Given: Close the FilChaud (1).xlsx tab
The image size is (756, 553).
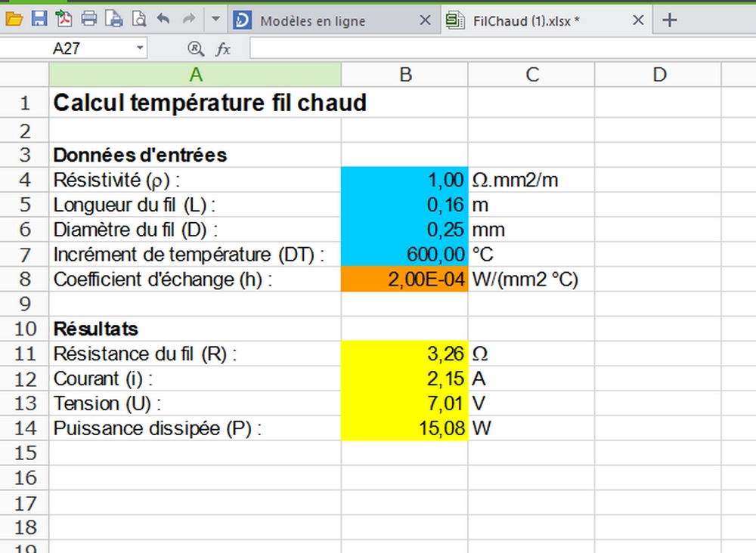Looking at the screenshot, I should point(638,20).
